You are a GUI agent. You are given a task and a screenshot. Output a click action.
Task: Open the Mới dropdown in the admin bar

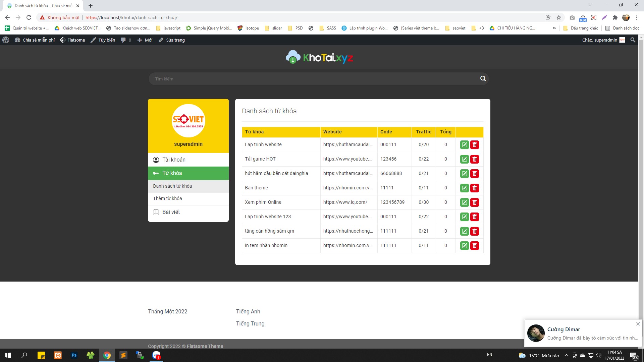tap(145, 40)
